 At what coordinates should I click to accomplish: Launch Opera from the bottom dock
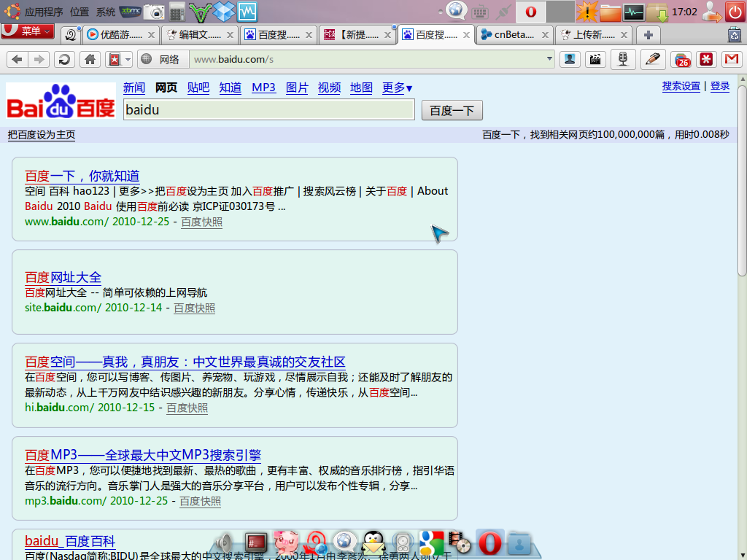click(x=489, y=542)
